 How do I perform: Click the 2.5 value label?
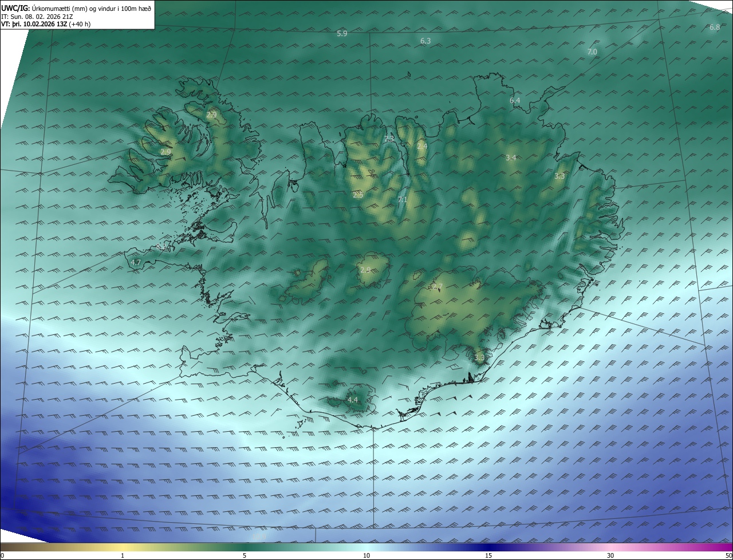[358, 195]
